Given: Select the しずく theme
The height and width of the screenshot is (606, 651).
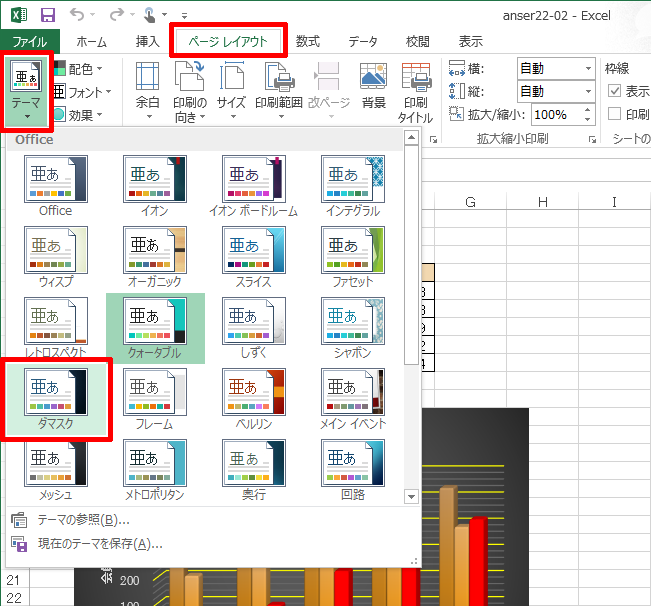Looking at the screenshot, I should pyautogui.click(x=254, y=328).
